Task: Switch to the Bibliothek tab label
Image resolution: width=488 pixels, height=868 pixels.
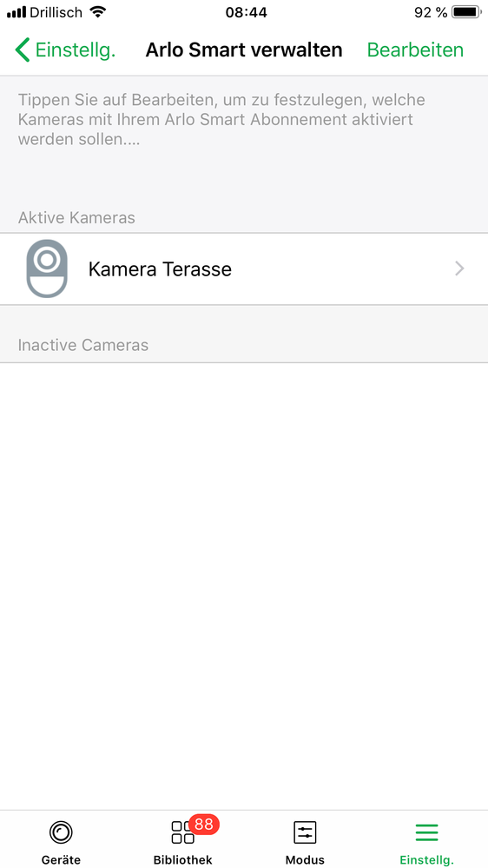Action: pyautogui.click(x=182, y=859)
